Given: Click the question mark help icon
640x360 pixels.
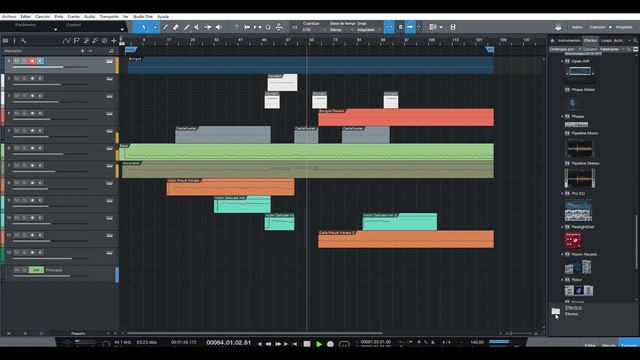Looking at the screenshot, I should coord(236,27).
